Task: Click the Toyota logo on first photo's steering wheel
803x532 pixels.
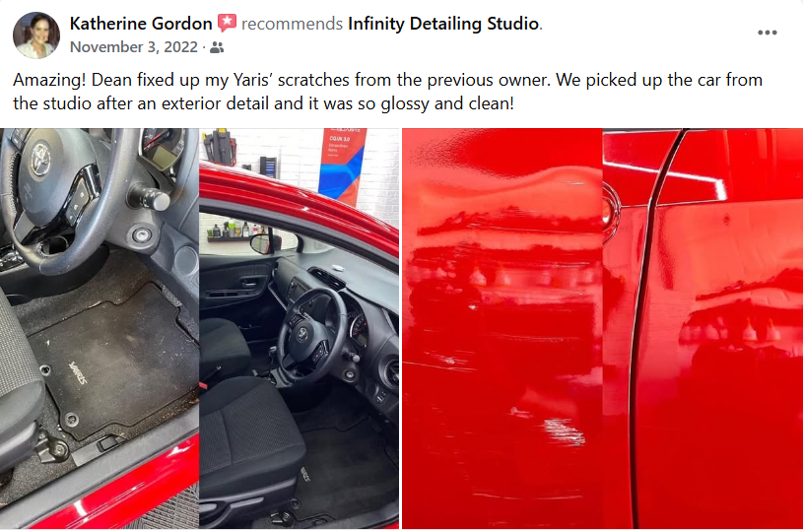Action: click(40, 159)
